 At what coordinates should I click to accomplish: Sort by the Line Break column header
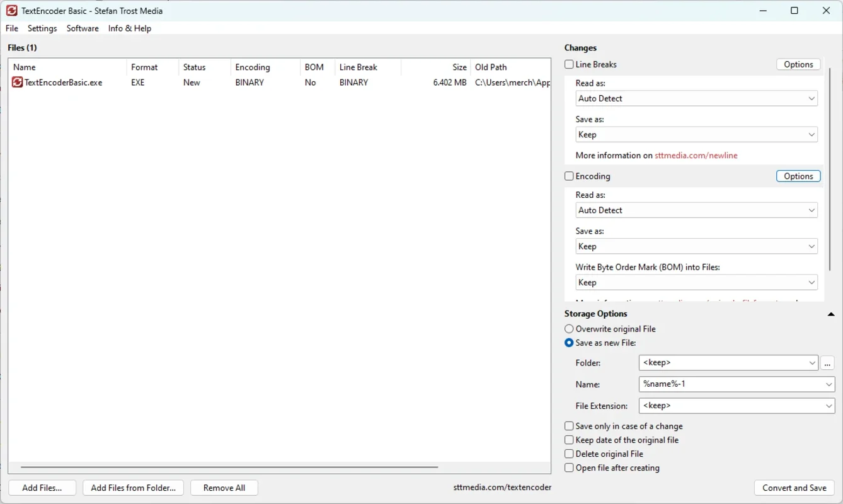[x=368, y=67]
